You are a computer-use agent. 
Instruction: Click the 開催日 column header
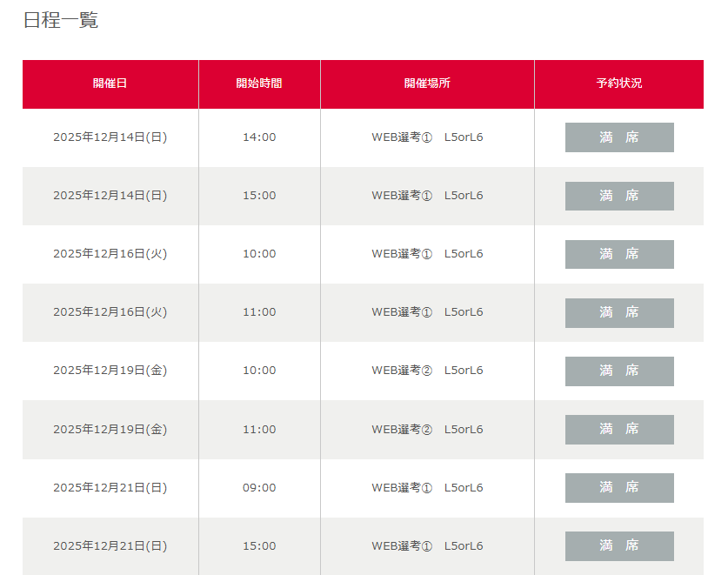(x=110, y=84)
